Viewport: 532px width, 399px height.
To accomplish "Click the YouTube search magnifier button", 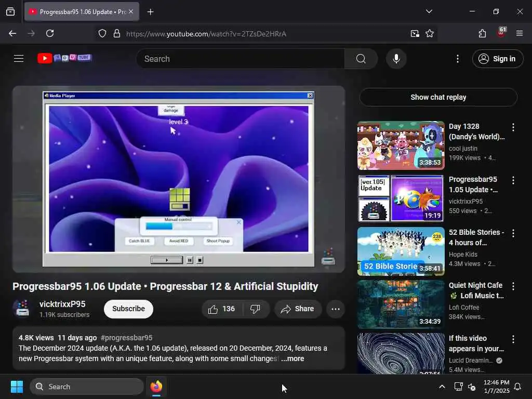I will point(361,59).
